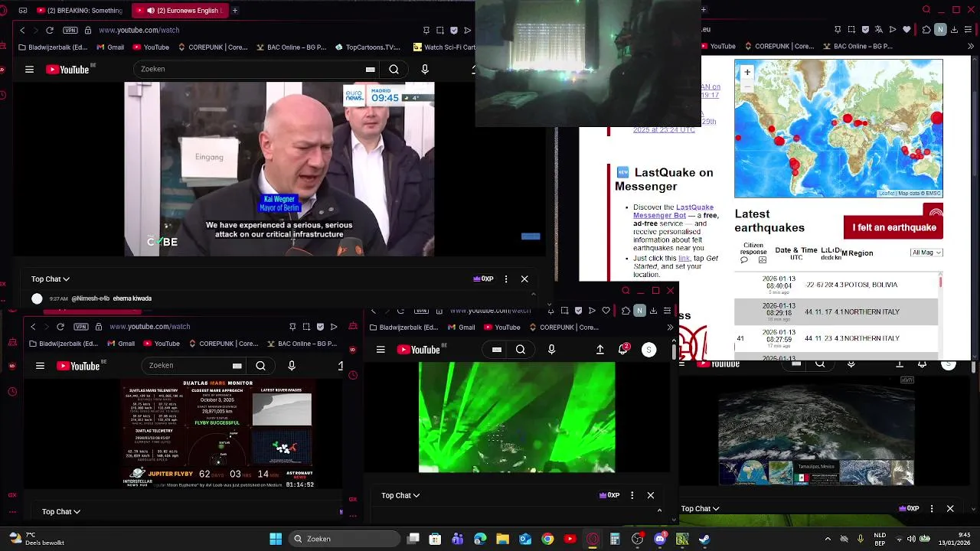Image resolution: width=980 pixels, height=551 pixels.
Task: Click heart favorite icon in green laser window
Action: pos(606,311)
